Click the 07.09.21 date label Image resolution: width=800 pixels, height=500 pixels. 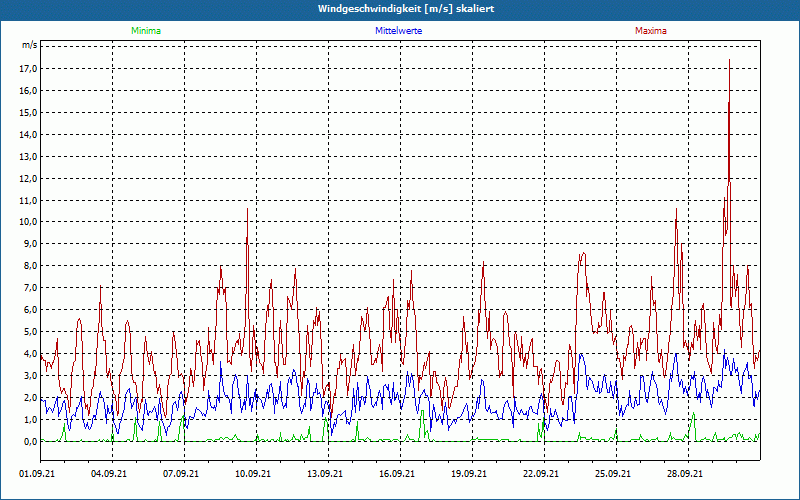pyautogui.click(x=181, y=473)
